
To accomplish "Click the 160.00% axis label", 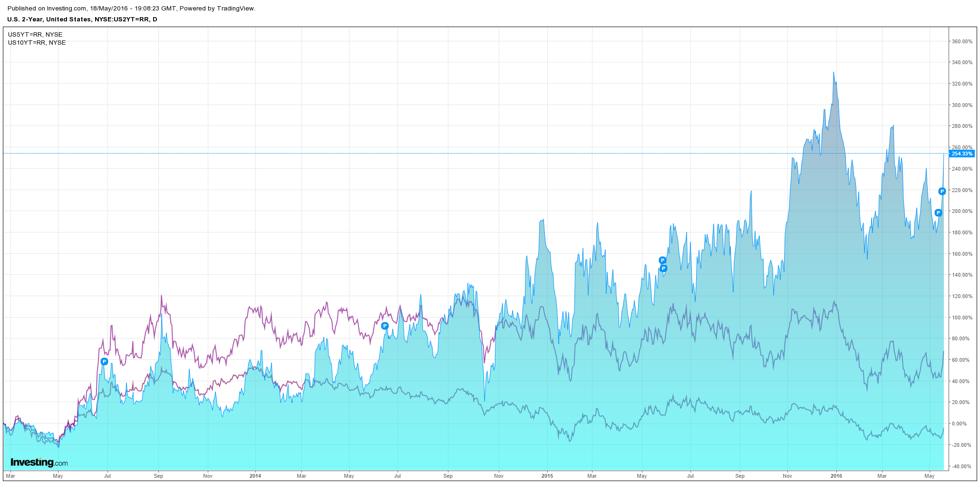I will coord(962,254).
